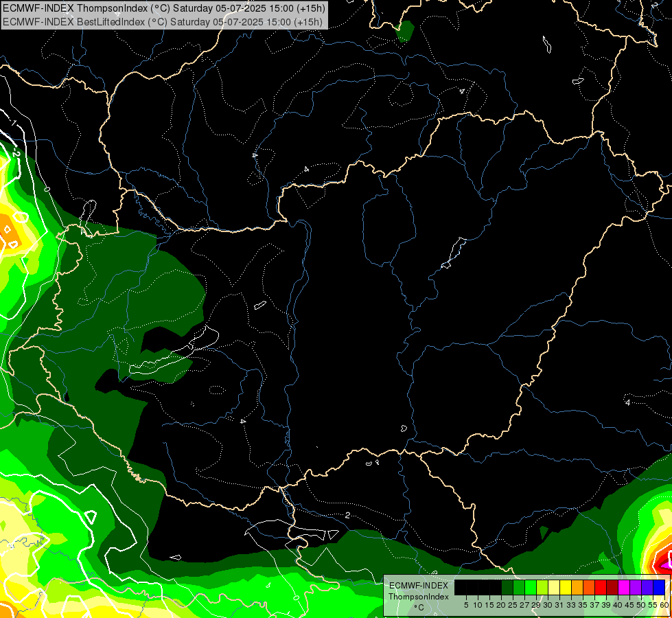This screenshot has height=618, width=672.
Task: Click legend tick value 5
Action: pyautogui.click(x=466, y=605)
